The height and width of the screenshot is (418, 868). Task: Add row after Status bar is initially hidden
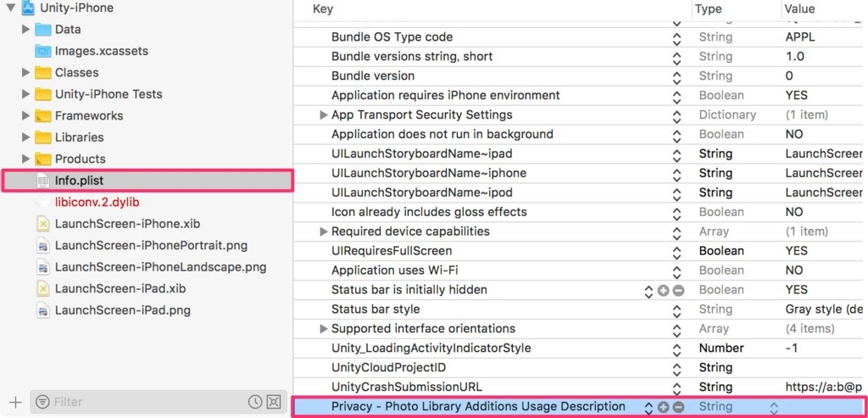[663, 290]
